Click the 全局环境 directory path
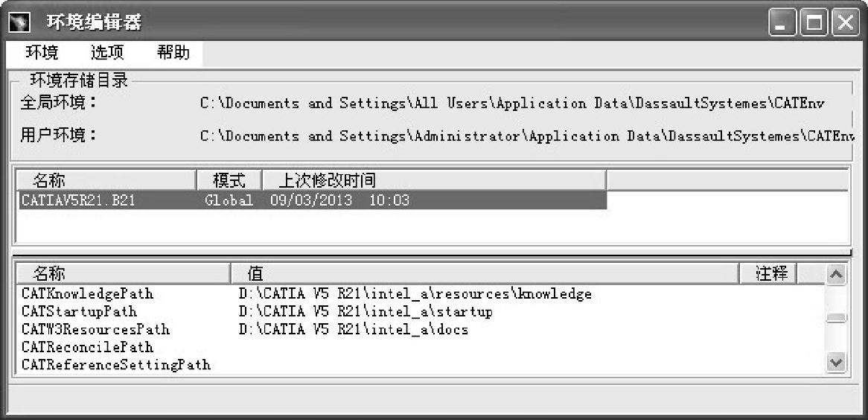 tap(513, 104)
